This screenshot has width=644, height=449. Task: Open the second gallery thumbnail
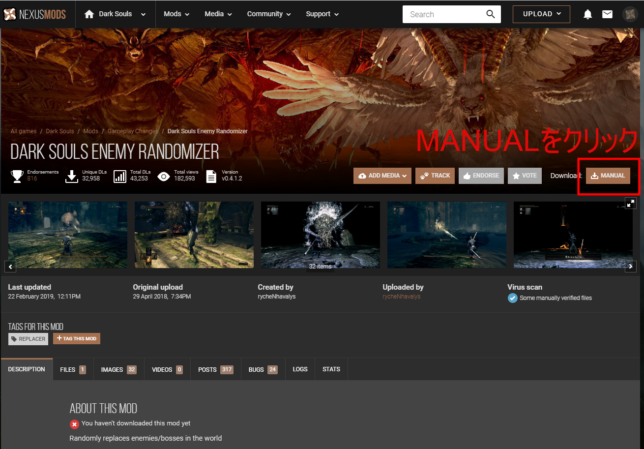click(x=194, y=235)
